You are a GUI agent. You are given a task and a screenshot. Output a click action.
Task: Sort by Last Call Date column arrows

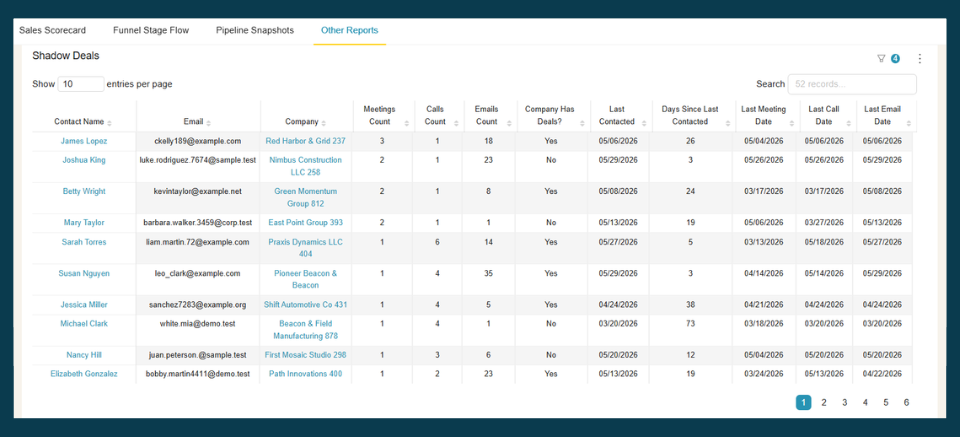pyautogui.click(x=848, y=122)
